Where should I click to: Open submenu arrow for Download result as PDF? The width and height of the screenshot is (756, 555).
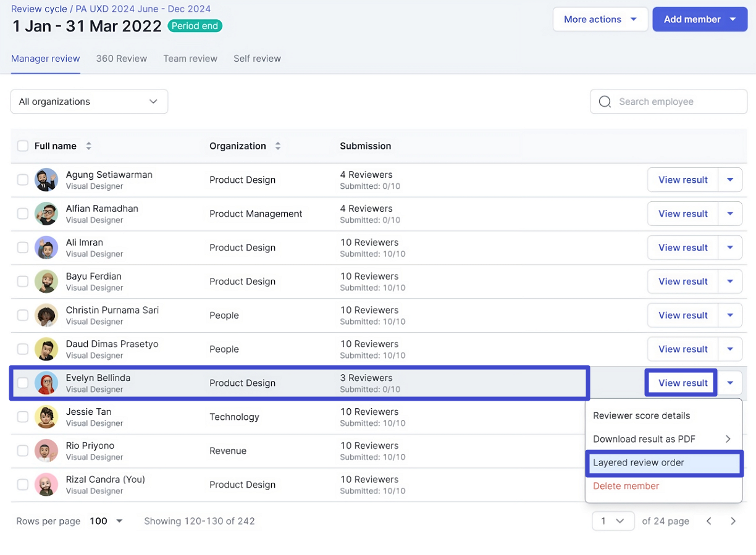728,439
